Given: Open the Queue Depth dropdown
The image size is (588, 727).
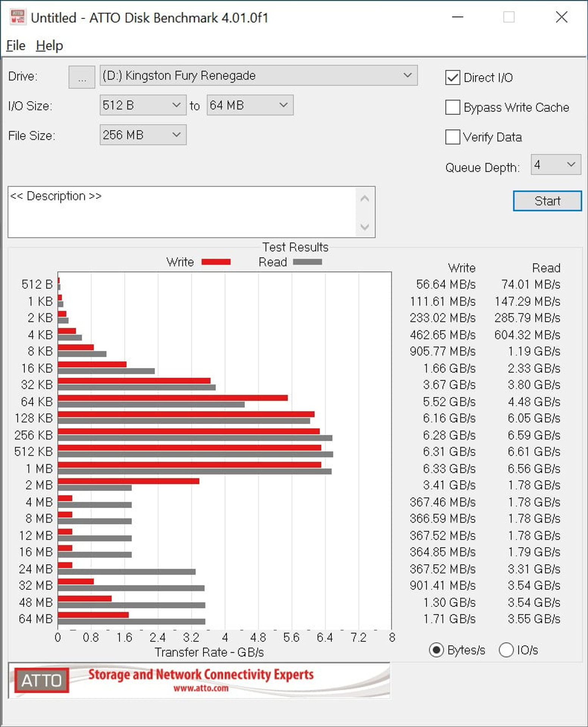Looking at the screenshot, I should tap(555, 164).
